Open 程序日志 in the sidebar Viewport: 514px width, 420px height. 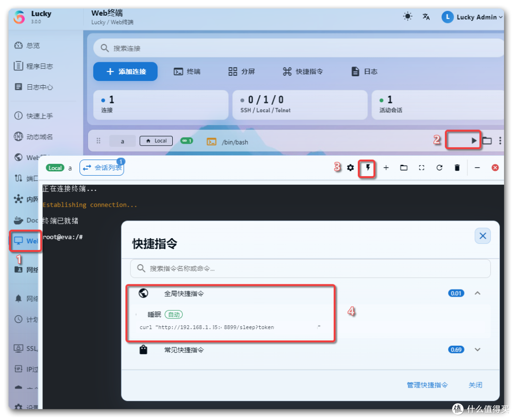[33, 66]
